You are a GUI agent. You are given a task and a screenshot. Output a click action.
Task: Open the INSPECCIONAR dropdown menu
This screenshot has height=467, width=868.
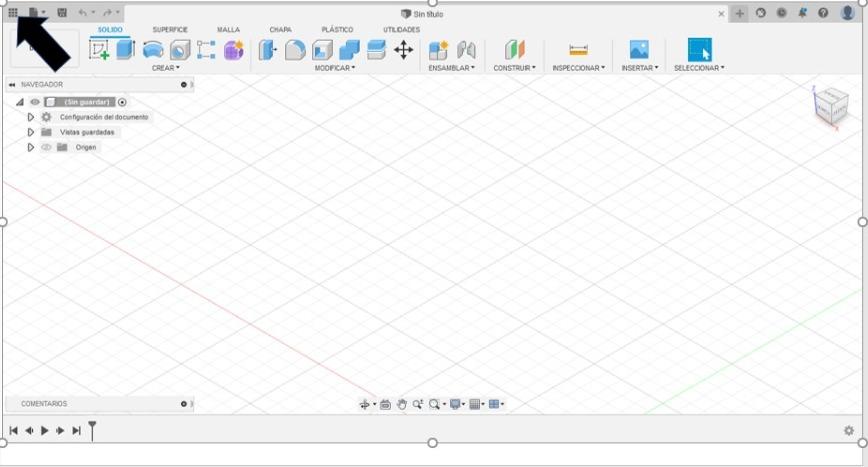[x=578, y=68]
